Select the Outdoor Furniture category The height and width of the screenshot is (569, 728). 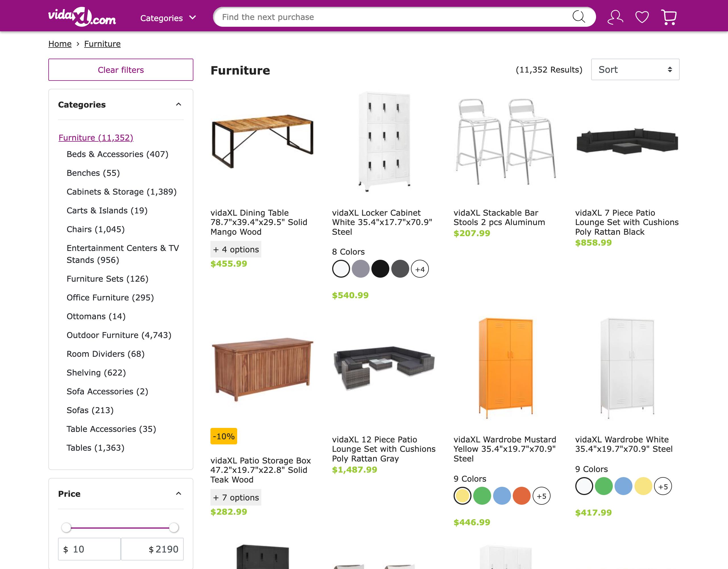pos(119,335)
